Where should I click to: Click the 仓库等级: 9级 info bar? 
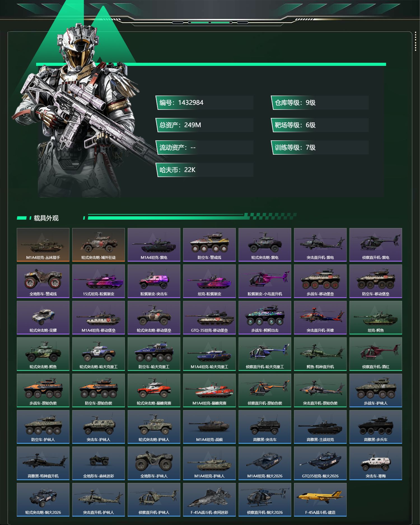tap(320, 103)
